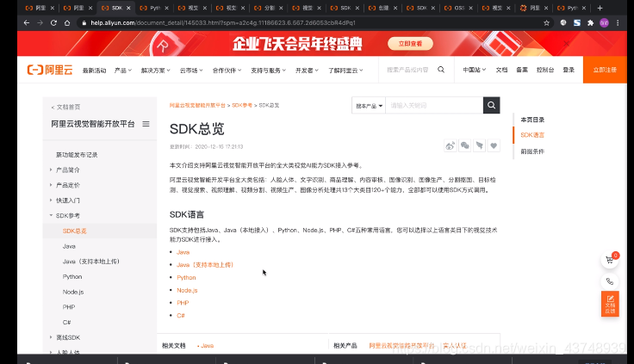Open the 解决方案 dropdown menu
Viewport: 634px width, 364px height.
tap(155, 71)
